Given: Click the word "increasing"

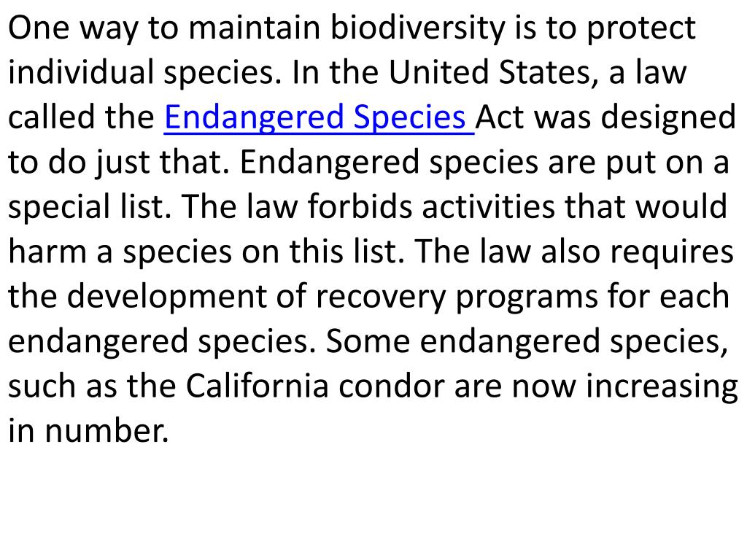Looking at the screenshot, I should tap(662, 386).
